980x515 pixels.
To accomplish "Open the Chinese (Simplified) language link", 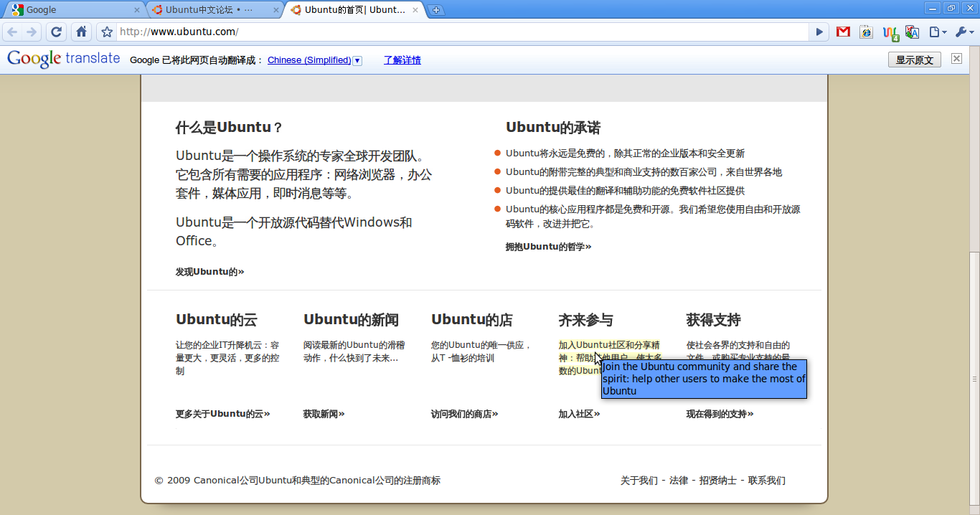I will [x=309, y=60].
